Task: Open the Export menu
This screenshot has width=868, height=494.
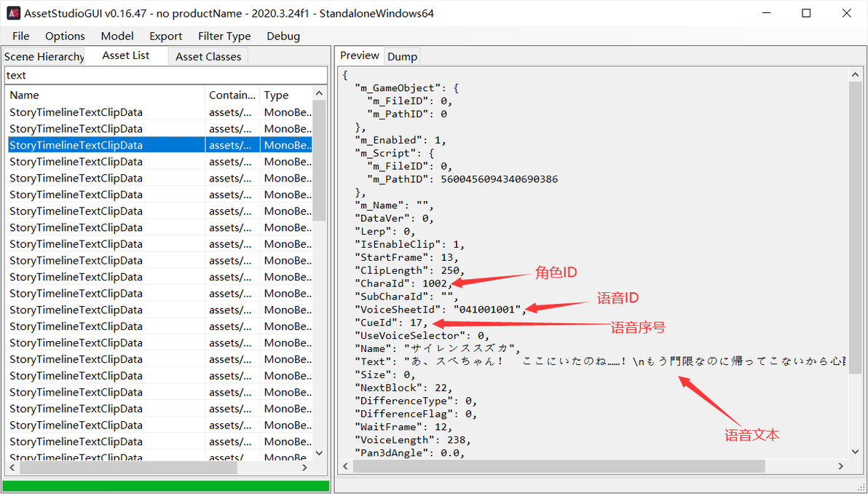Action: (165, 36)
